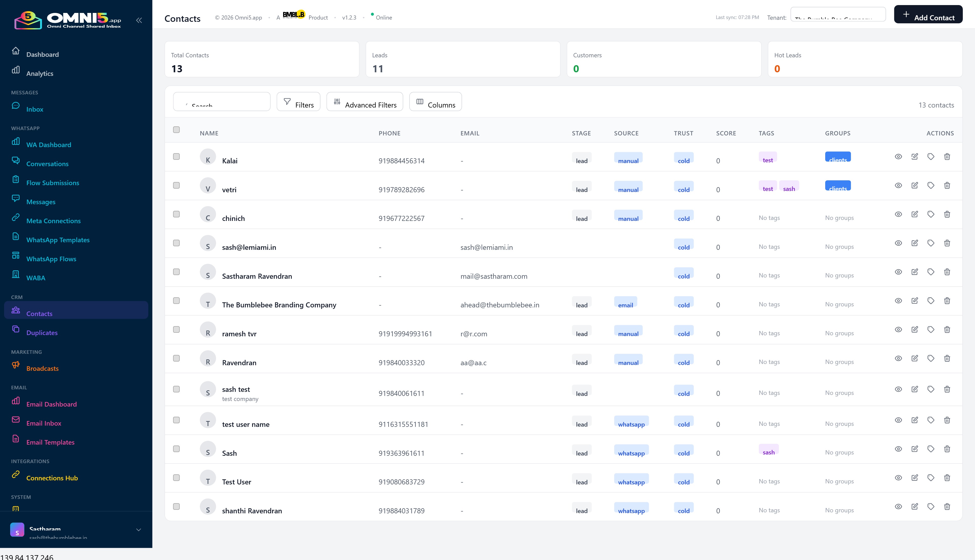
Task: Switch to the Duplicates section
Action: pyautogui.click(x=42, y=332)
